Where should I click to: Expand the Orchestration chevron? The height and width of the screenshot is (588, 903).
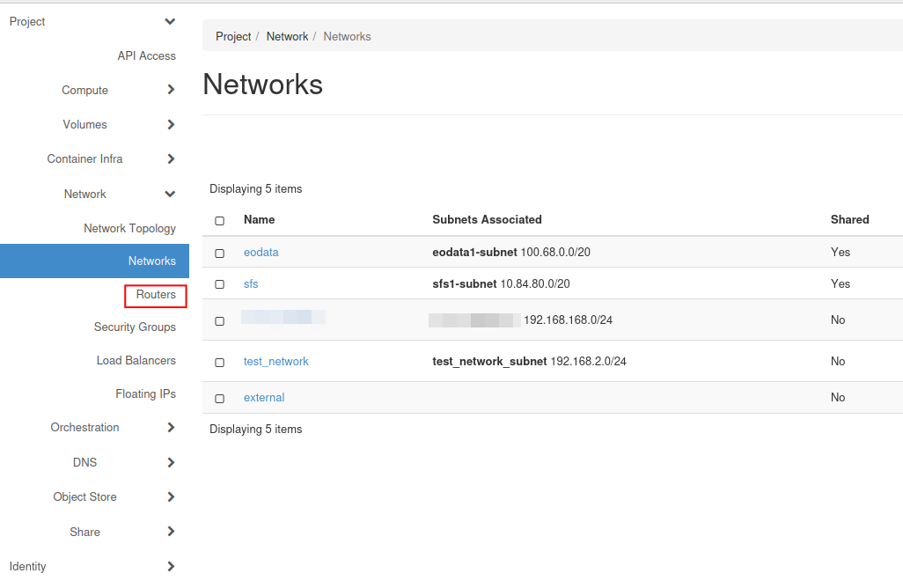point(171,428)
